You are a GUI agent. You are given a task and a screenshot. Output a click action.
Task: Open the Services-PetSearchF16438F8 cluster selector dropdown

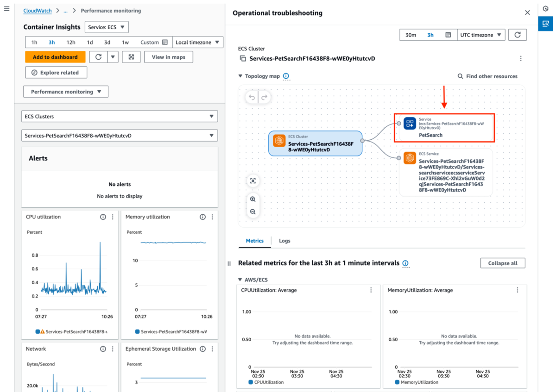[120, 136]
